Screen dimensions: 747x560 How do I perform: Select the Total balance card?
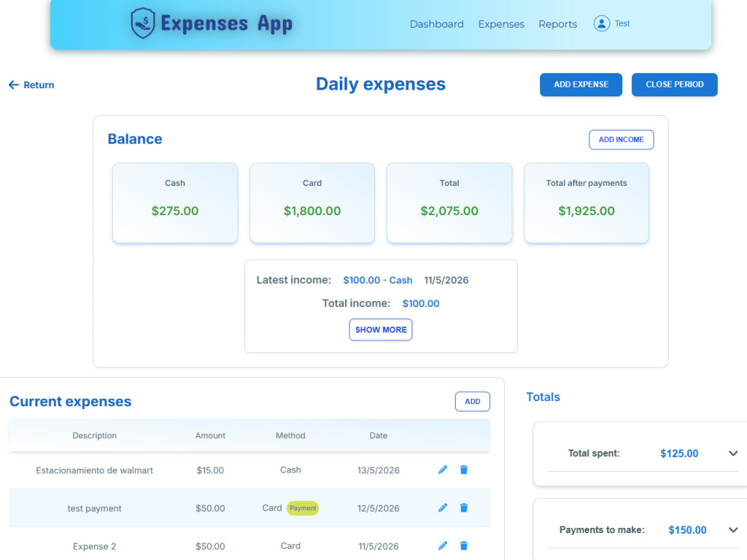point(449,203)
